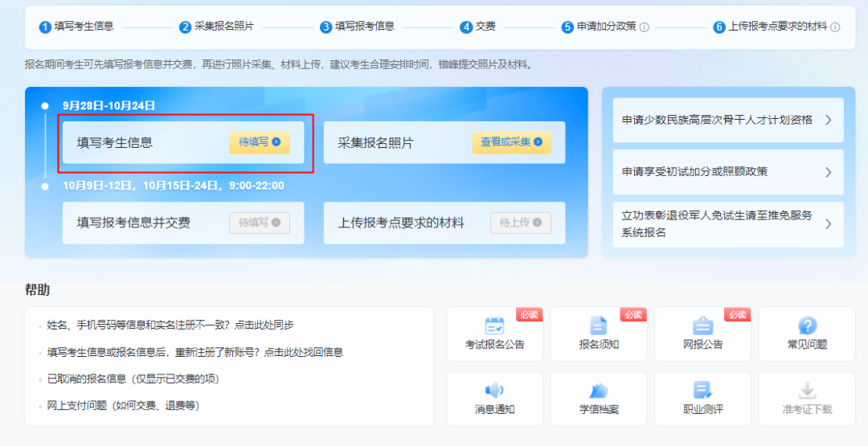Expand 申请享受初试加分或照顾政策 chevron

828,172
